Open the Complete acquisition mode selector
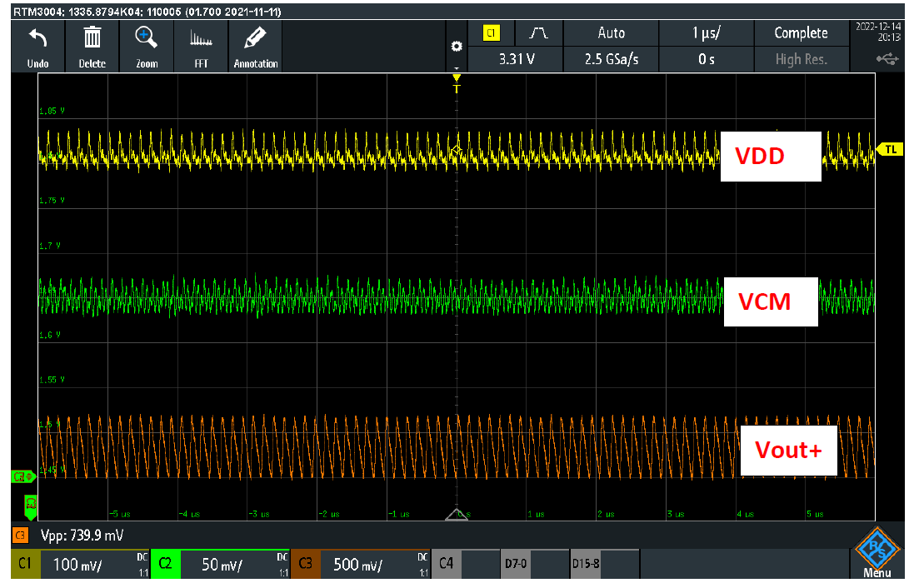 [802, 32]
